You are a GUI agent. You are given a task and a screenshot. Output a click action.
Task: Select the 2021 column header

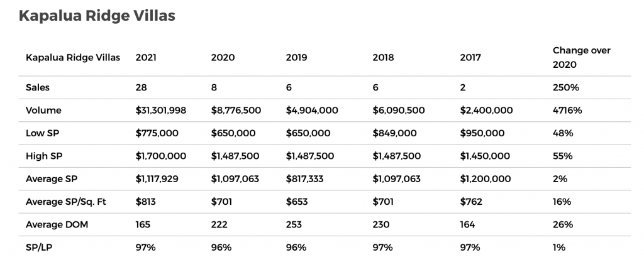(x=146, y=57)
